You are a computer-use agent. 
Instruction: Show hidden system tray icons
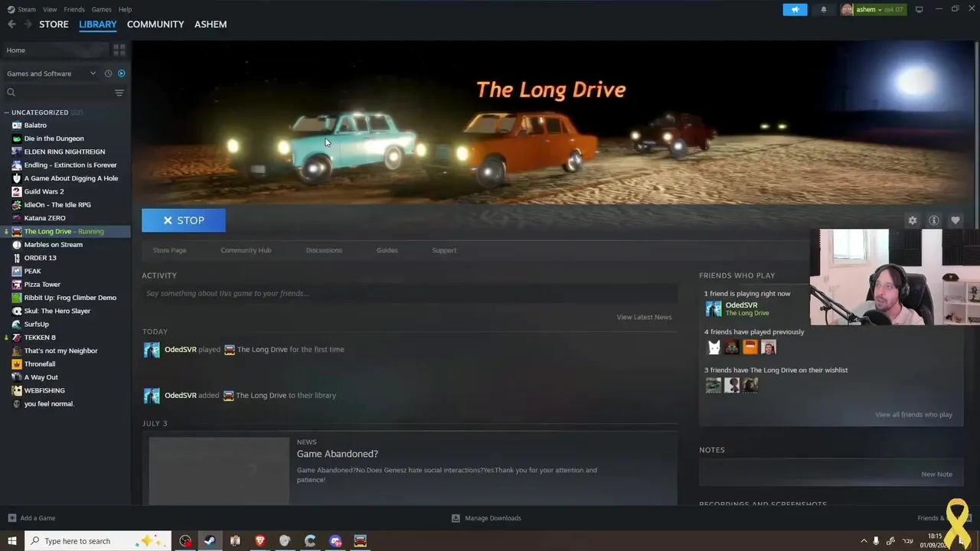[864, 541]
